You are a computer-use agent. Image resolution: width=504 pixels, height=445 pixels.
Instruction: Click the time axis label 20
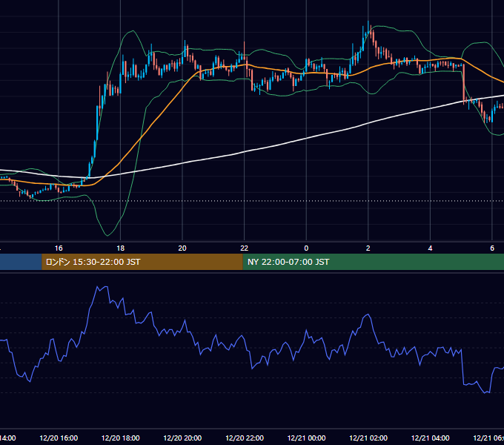tap(182, 248)
